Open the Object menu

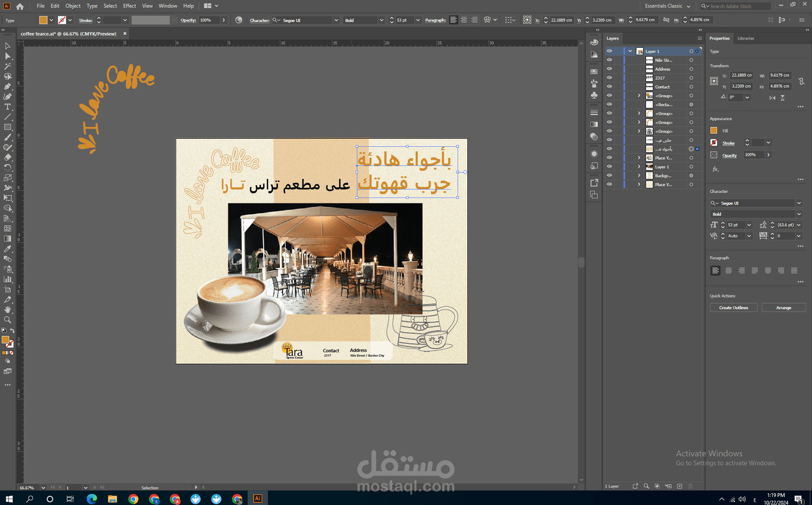point(73,6)
